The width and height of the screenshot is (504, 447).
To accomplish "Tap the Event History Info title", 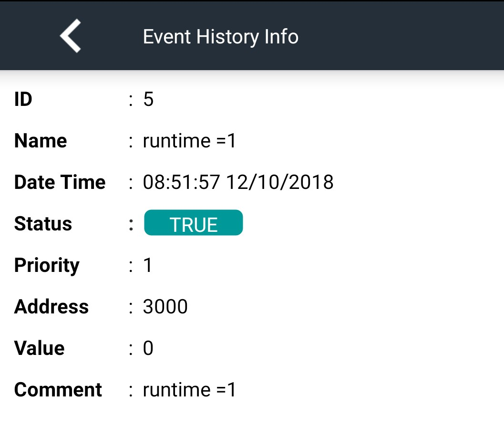I will pyautogui.click(x=220, y=37).
